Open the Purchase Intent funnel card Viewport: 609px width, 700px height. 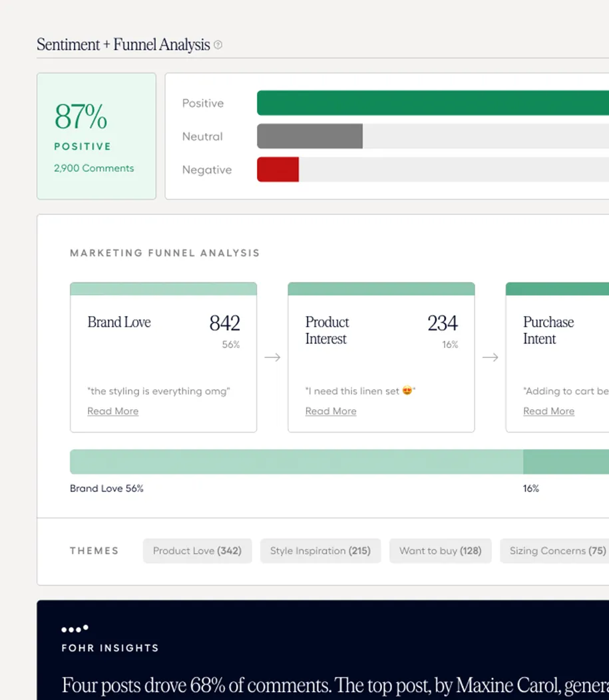click(557, 357)
